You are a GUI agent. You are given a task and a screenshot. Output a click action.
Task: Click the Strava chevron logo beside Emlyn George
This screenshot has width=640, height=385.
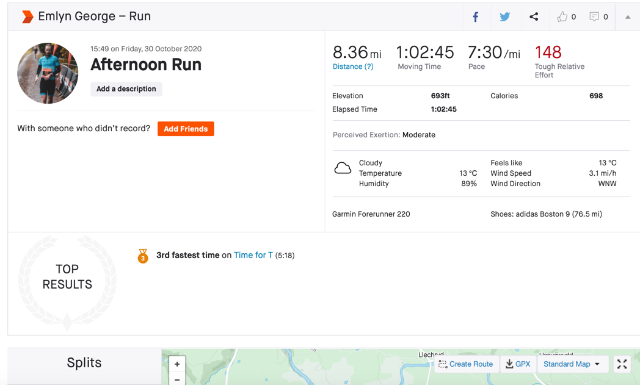(x=27, y=17)
